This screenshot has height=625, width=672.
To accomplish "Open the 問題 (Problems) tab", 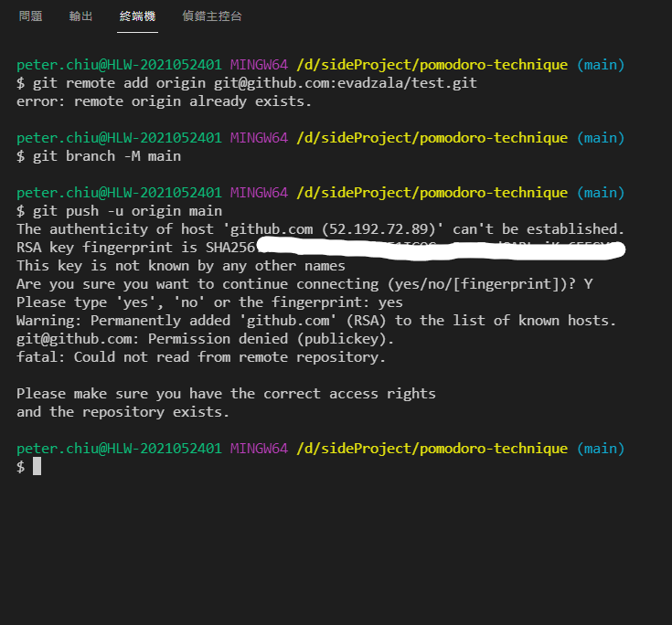I will [30, 16].
